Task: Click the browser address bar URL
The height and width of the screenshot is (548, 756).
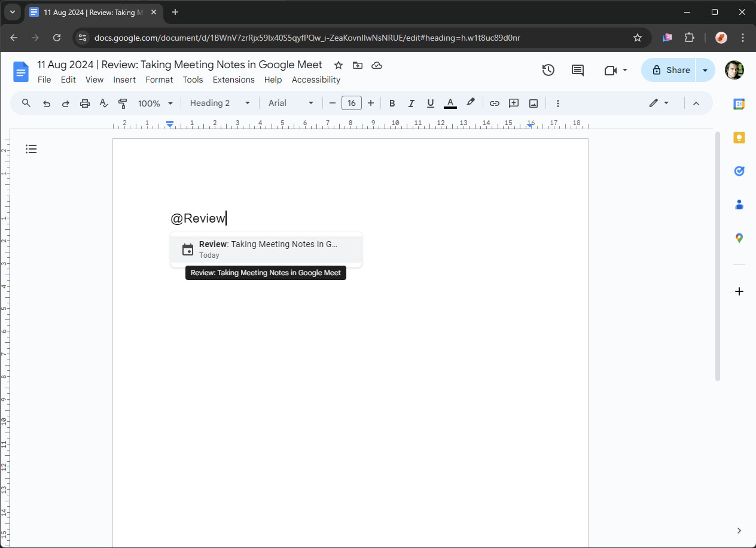Action: pos(307,38)
